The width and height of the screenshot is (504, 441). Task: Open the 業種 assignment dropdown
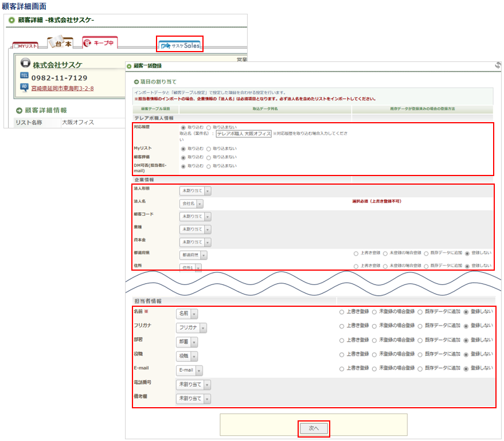[x=195, y=229]
